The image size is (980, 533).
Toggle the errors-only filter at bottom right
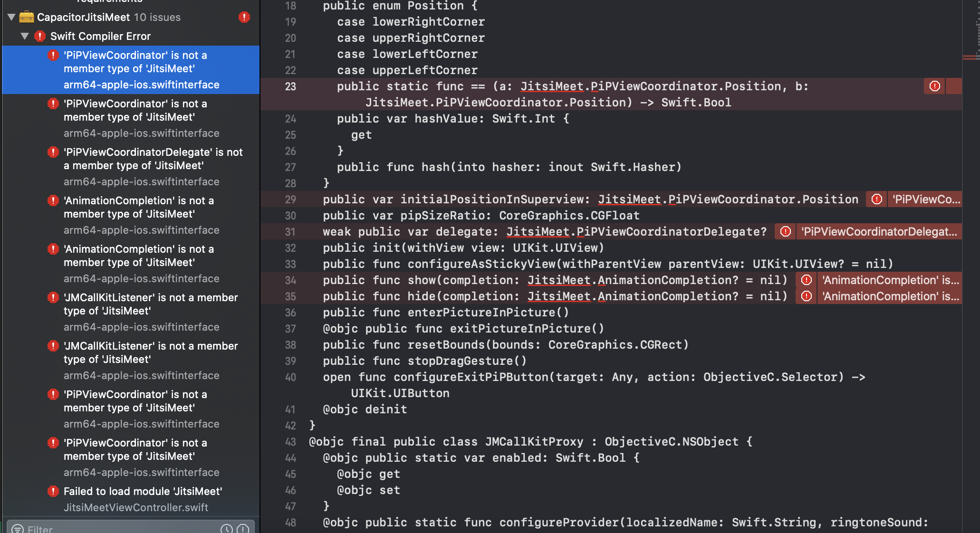(243, 529)
